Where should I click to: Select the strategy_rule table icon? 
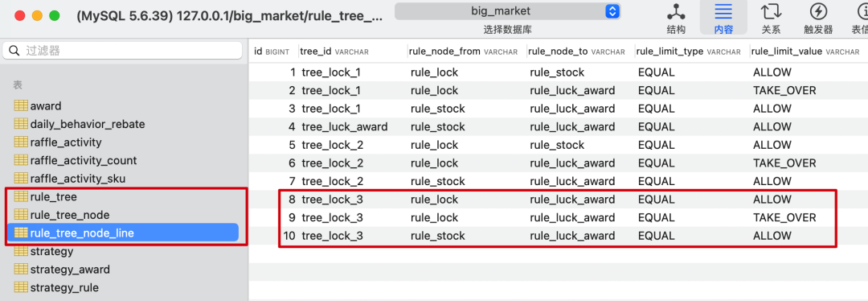21,287
